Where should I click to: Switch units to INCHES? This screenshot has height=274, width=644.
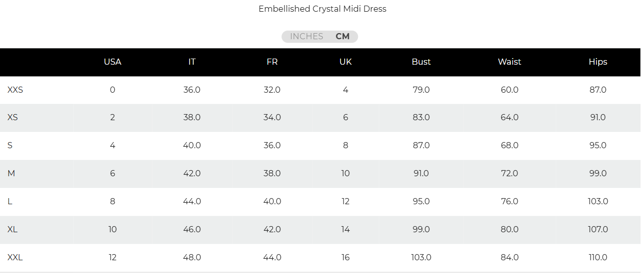click(x=306, y=37)
